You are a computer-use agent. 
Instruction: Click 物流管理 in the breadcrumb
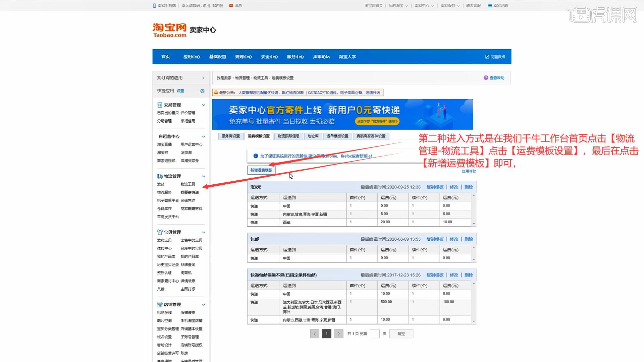click(x=242, y=78)
